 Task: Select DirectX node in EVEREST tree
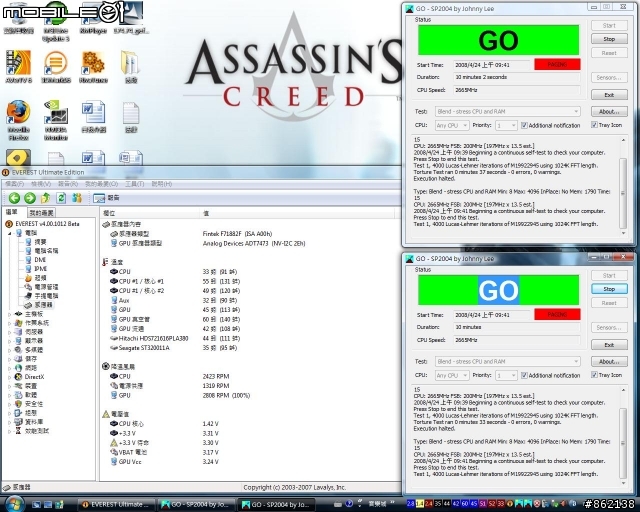29,376
